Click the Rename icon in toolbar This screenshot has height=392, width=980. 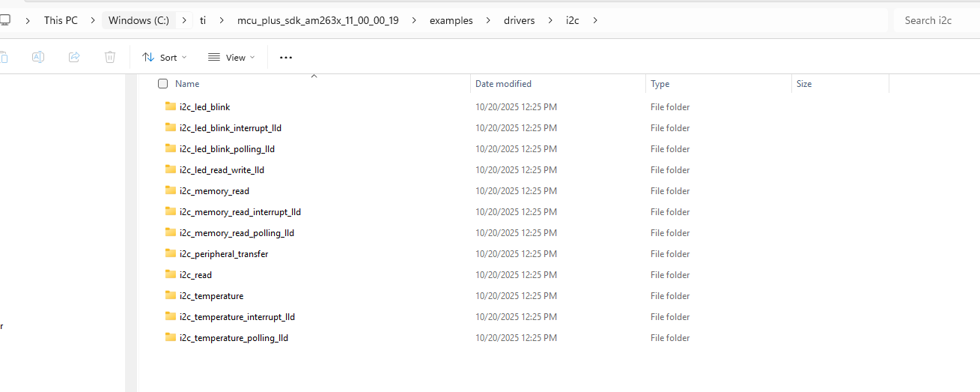coord(38,57)
